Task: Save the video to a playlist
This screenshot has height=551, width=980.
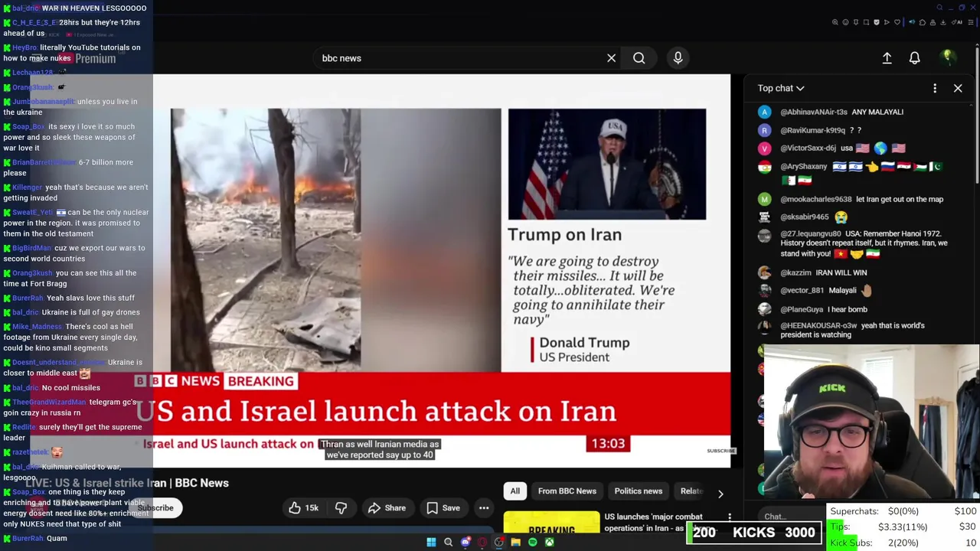Action: 443,508
